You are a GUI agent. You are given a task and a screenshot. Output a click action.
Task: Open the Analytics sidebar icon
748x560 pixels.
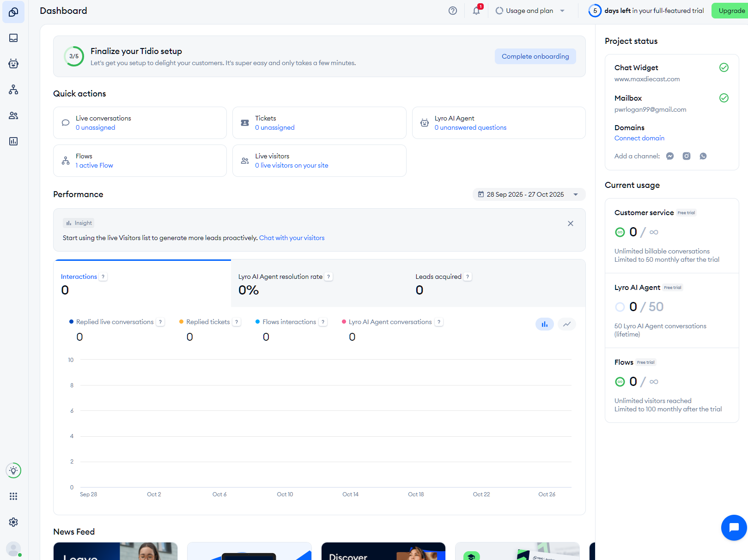13,141
